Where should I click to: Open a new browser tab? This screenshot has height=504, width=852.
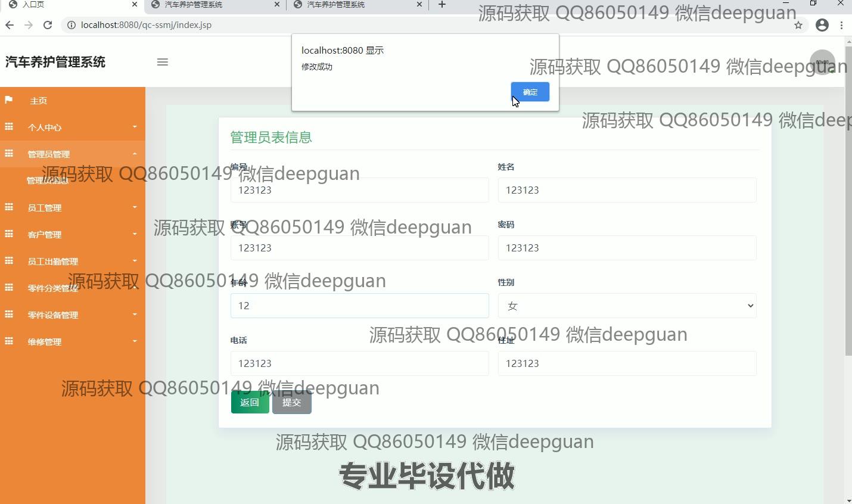(441, 5)
